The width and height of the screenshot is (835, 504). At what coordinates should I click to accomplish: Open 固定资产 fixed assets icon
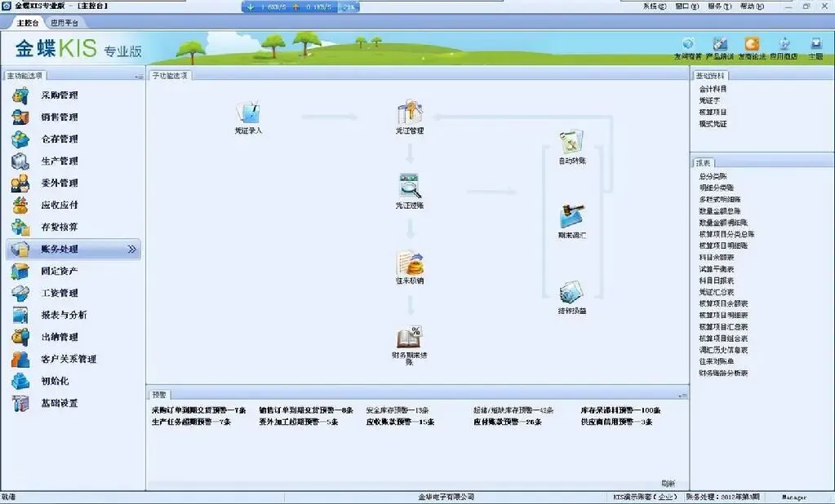(20, 271)
